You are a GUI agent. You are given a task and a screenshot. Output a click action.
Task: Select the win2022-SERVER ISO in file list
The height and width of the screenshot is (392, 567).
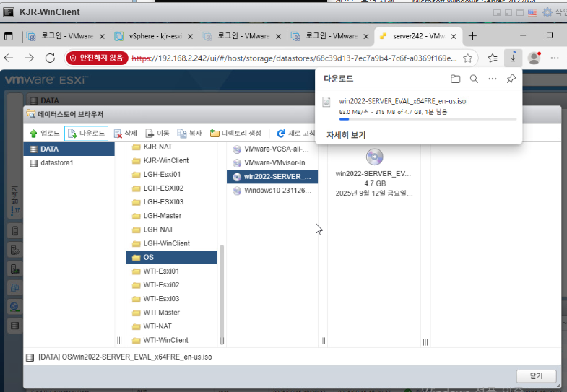(x=272, y=177)
